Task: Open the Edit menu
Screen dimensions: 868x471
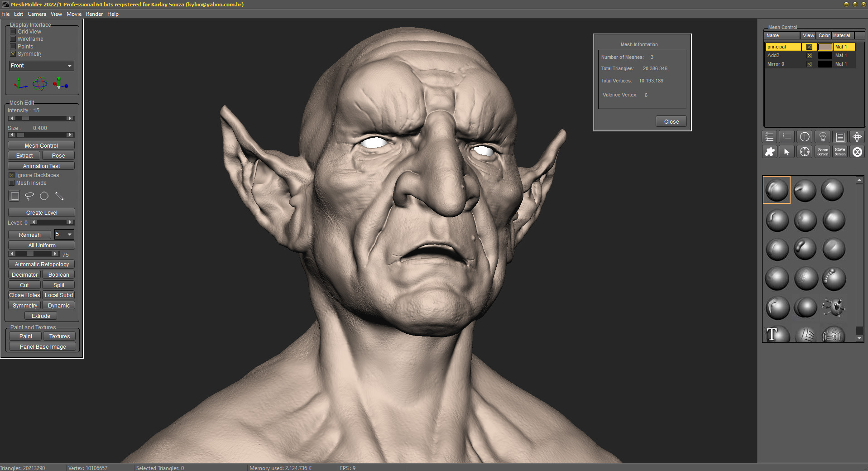Action: 19,14
